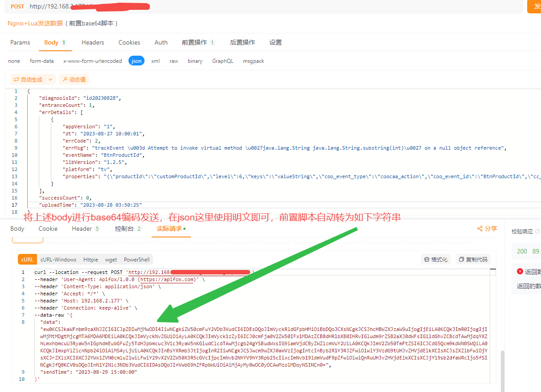Select the wget code format
The image size is (541, 392).
(x=111, y=259)
